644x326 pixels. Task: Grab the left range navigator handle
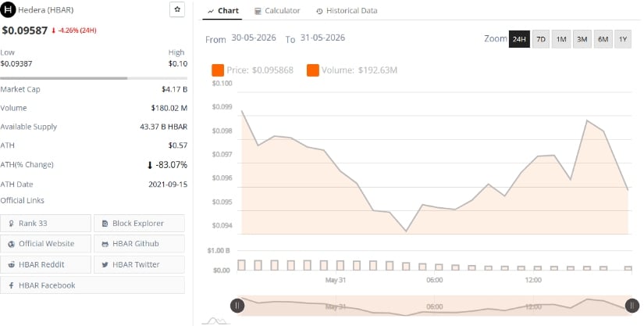237,306
